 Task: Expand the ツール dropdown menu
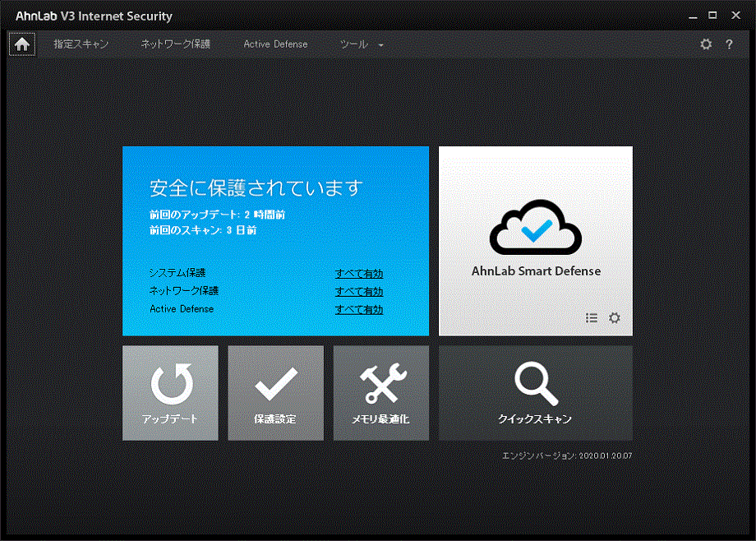click(362, 44)
